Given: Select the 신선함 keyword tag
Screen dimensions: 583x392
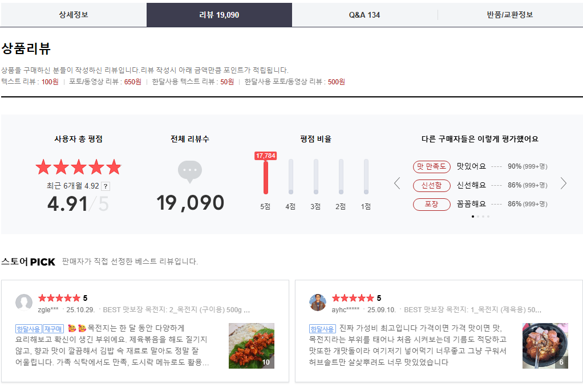Looking at the screenshot, I should [x=431, y=185].
